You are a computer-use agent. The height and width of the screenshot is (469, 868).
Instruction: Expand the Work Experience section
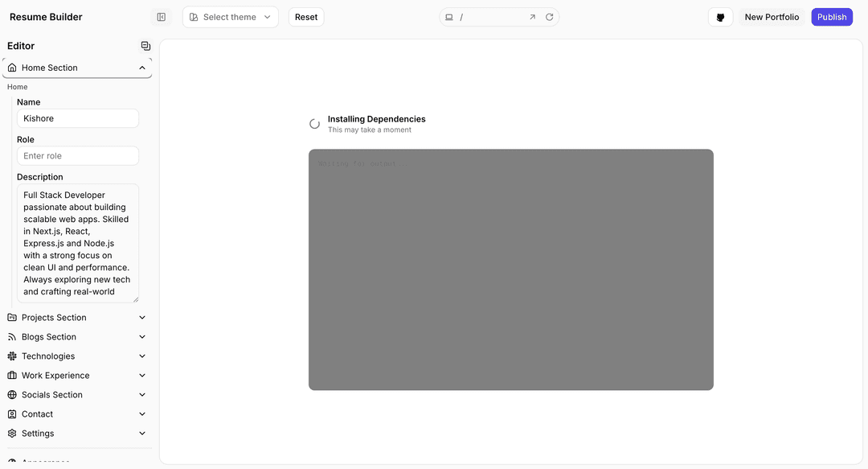pyautogui.click(x=77, y=376)
